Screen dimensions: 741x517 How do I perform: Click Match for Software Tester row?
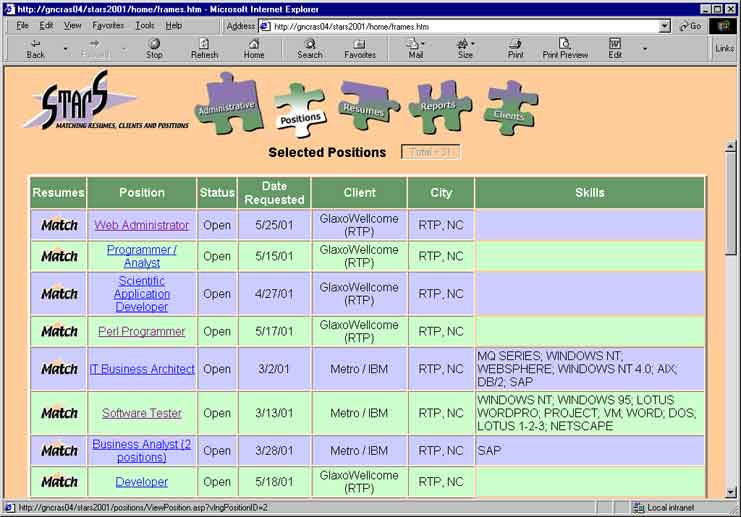(x=59, y=413)
